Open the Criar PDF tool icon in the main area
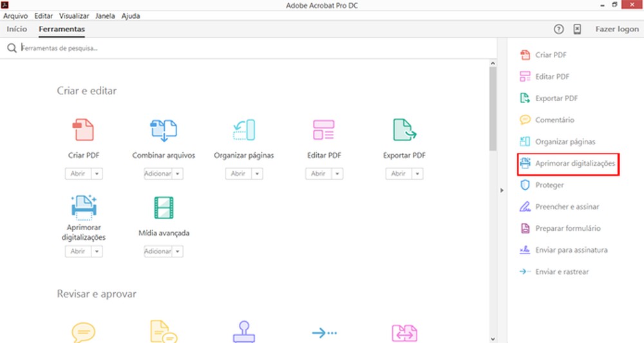The image size is (644, 343). (83, 130)
